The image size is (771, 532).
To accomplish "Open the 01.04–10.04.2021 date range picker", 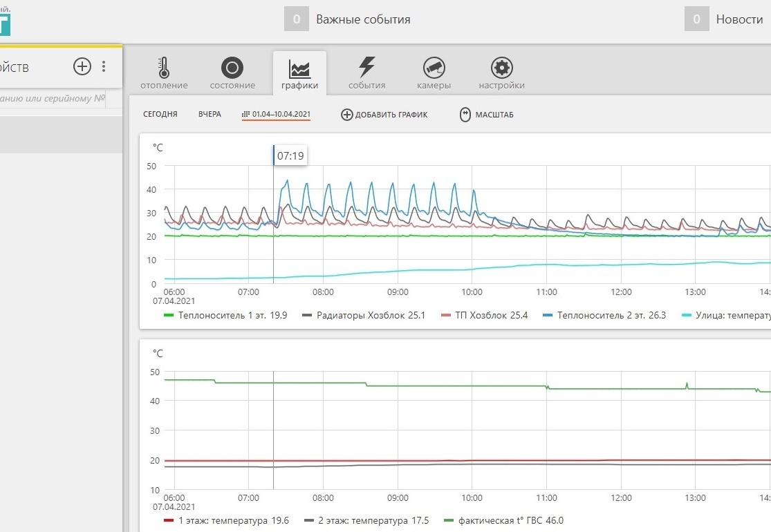I will coord(276,114).
